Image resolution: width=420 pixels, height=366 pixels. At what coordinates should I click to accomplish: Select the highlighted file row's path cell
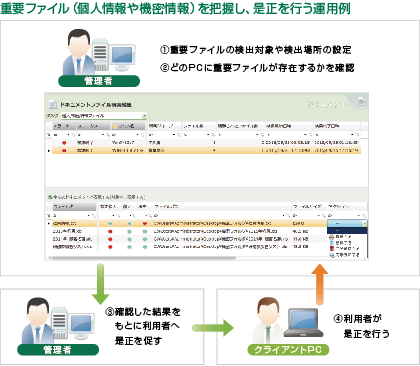click(222, 224)
